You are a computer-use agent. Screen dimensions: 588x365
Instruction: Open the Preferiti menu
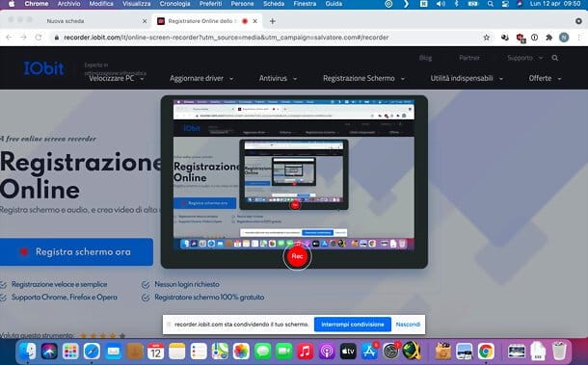(211, 4)
